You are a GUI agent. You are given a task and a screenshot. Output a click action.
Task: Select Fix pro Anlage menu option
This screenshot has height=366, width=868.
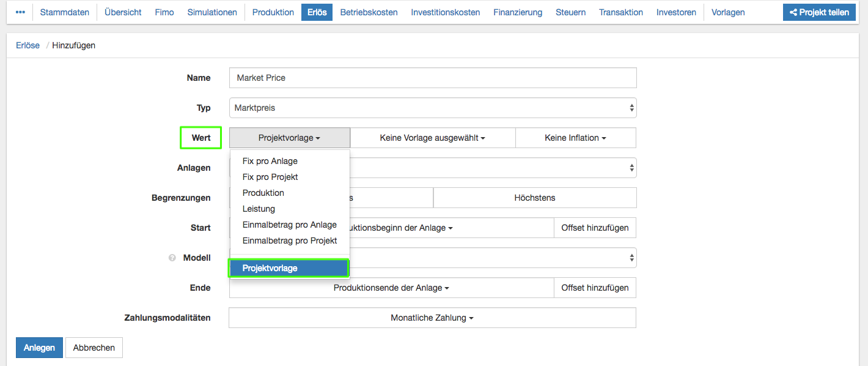click(x=270, y=161)
